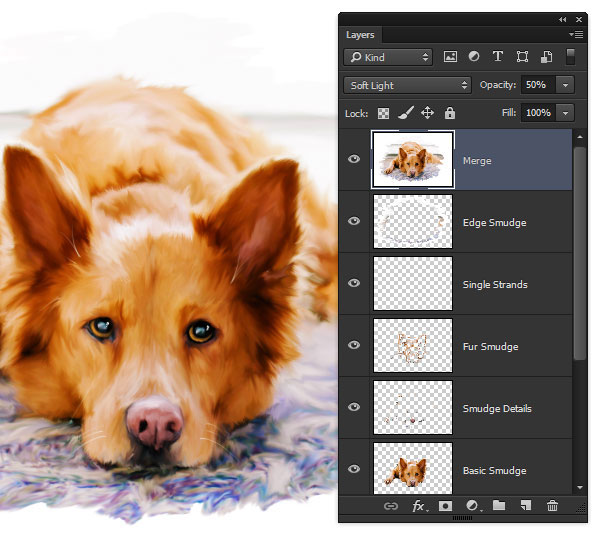
Task: Lock image pixels brush icon
Action: [406, 113]
